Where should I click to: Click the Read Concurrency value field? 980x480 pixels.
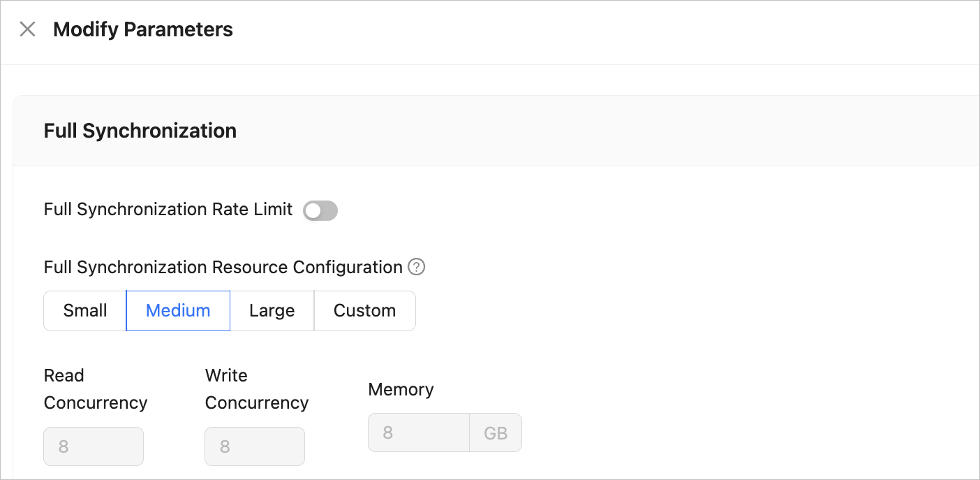(94, 446)
